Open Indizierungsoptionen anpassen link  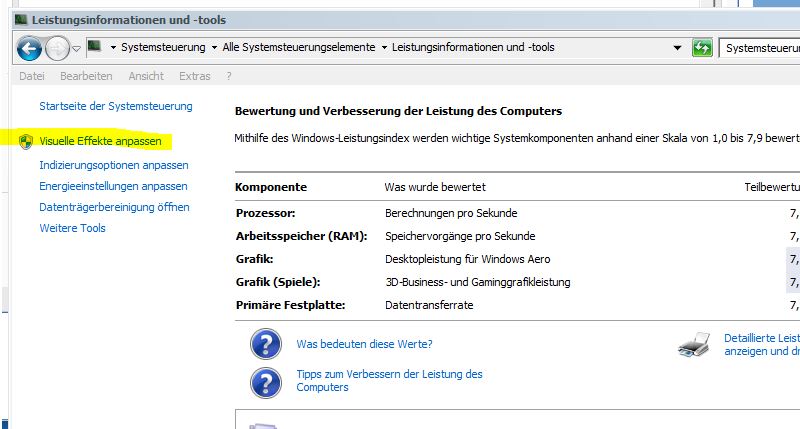[114, 165]
